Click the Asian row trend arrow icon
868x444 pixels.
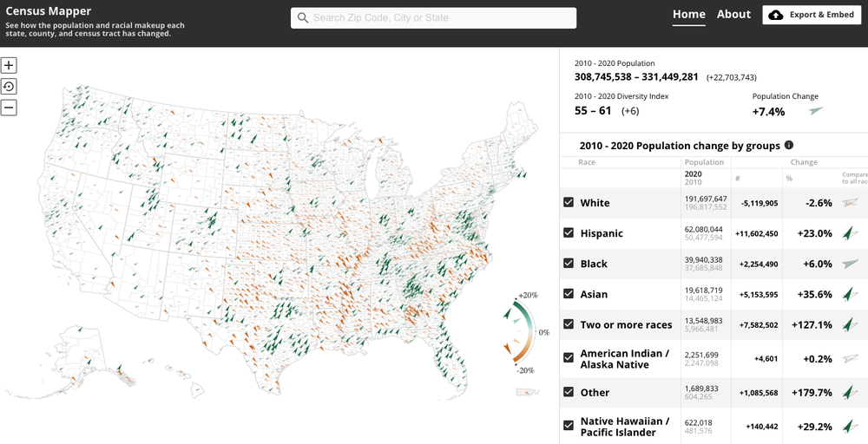coord(851,294)
